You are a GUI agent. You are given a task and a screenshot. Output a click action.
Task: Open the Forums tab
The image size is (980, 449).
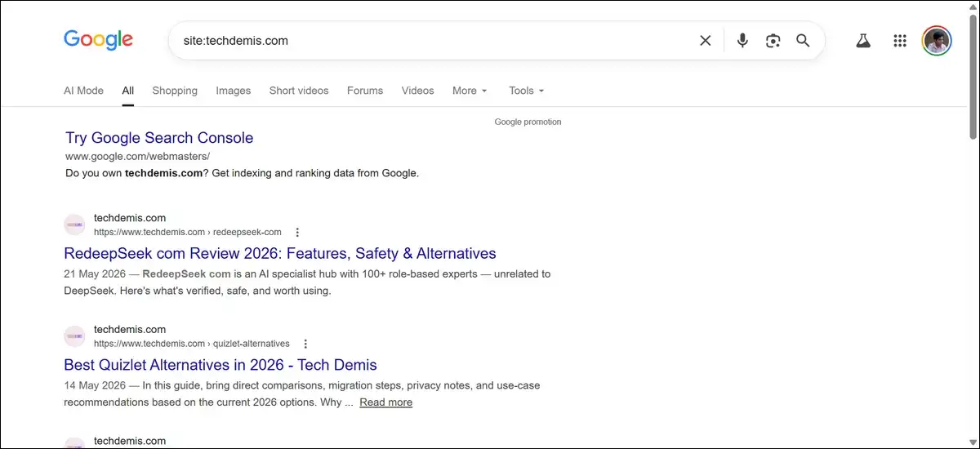(x=365, y=91)
